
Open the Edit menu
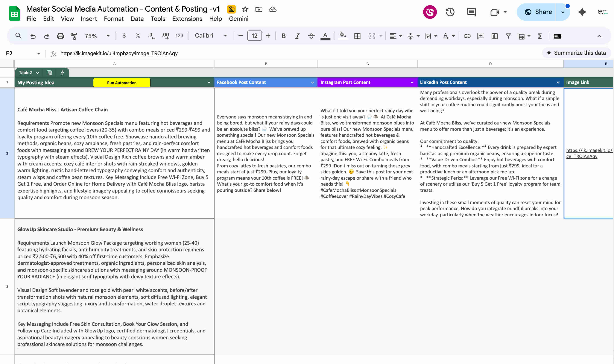48,19
